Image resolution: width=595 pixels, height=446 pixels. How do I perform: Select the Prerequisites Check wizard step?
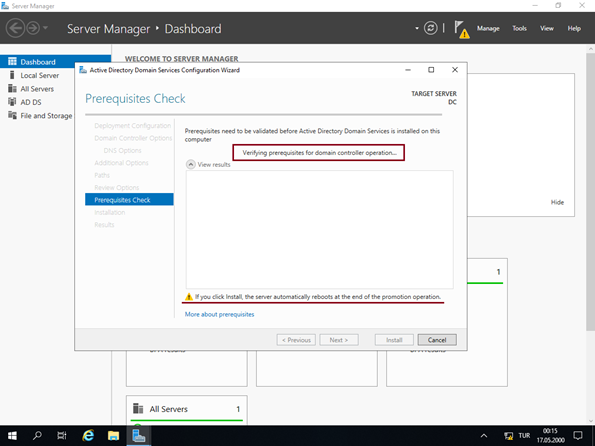point(129,200)
